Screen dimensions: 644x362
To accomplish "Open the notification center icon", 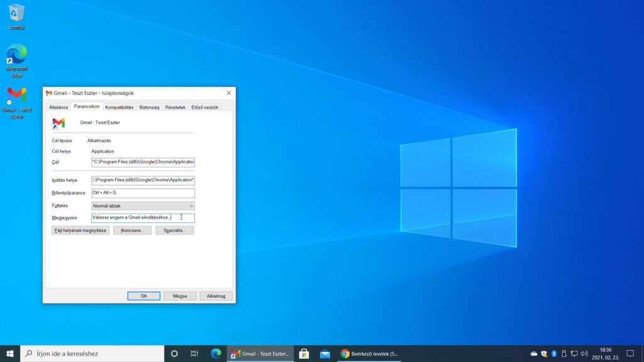I will tap(630, 353).
